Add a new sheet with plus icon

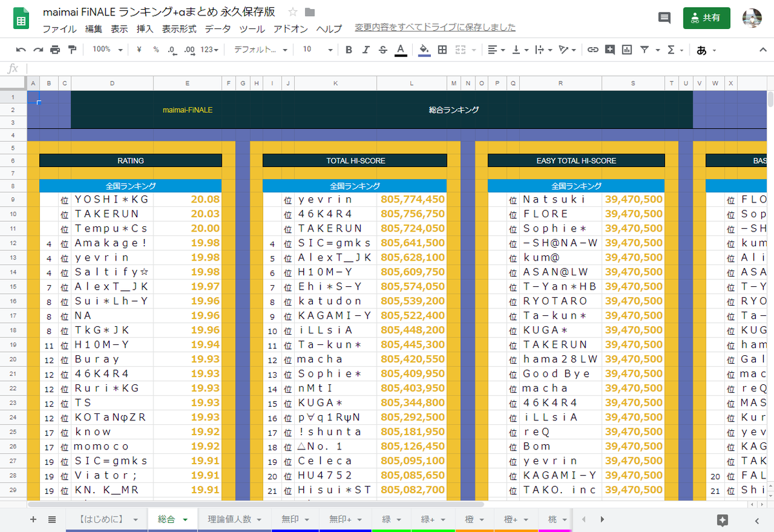click(x=34, y=519)
